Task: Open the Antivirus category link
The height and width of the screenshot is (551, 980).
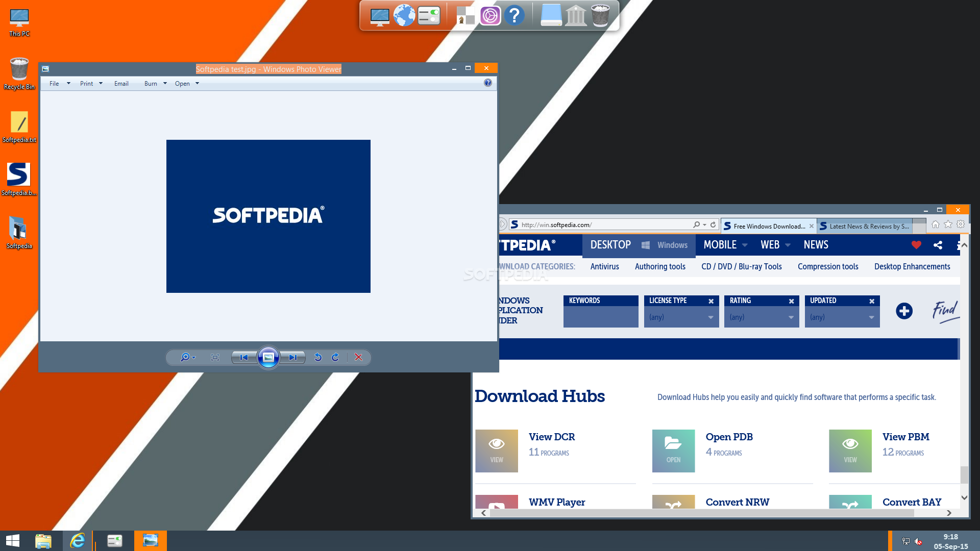Action: (x=604, y=267)
